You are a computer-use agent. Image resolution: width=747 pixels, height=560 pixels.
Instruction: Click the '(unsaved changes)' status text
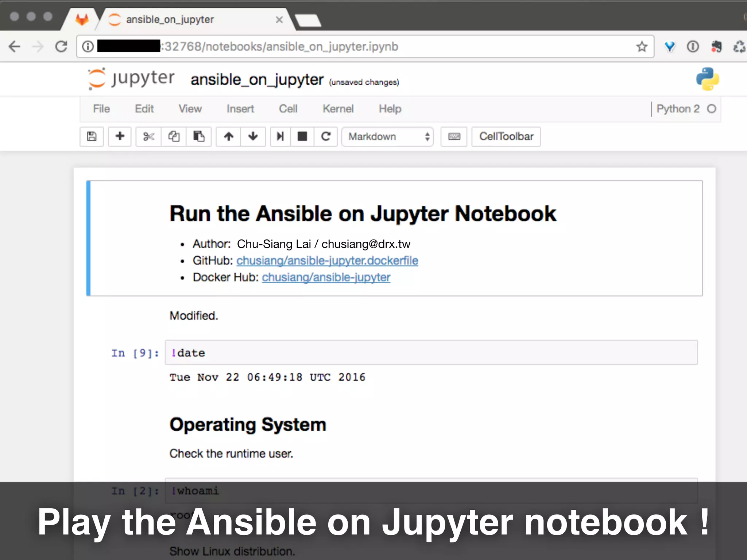364,82
